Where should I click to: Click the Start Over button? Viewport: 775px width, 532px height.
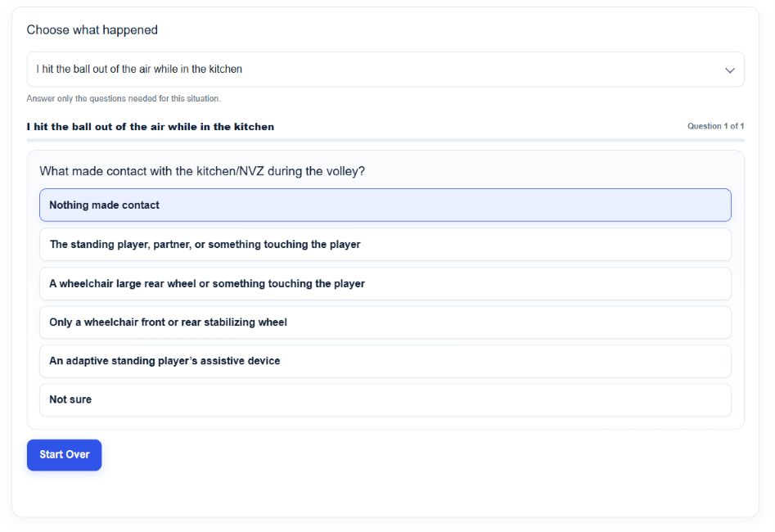[x=65, y=455]
